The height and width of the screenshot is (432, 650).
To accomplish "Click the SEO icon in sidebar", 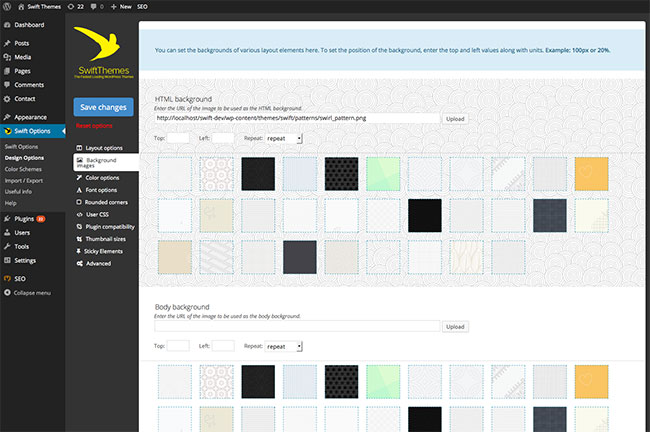I will point(7,279).
